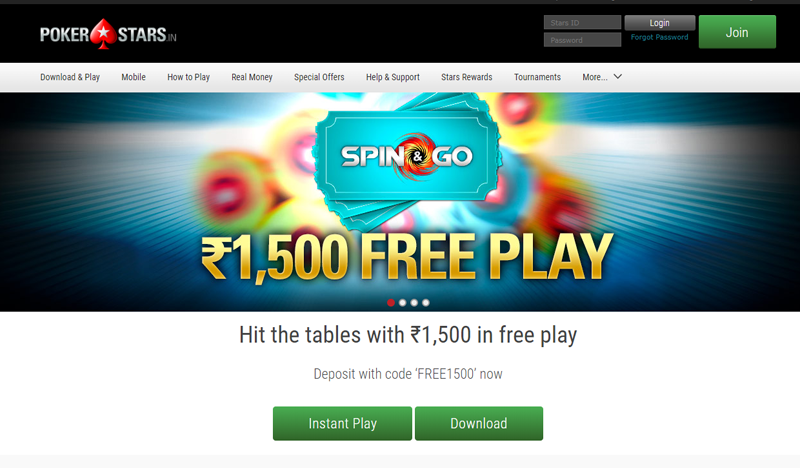Viewport: 800px width, 468px height.
Task: Click the Stars ID input field
Action: (x=582, y=22)
